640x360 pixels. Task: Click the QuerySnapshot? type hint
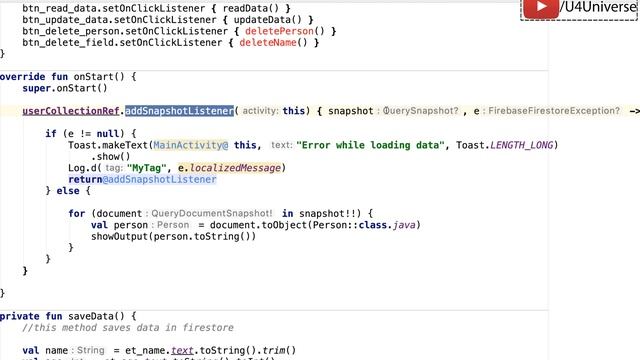pos(420,111)
